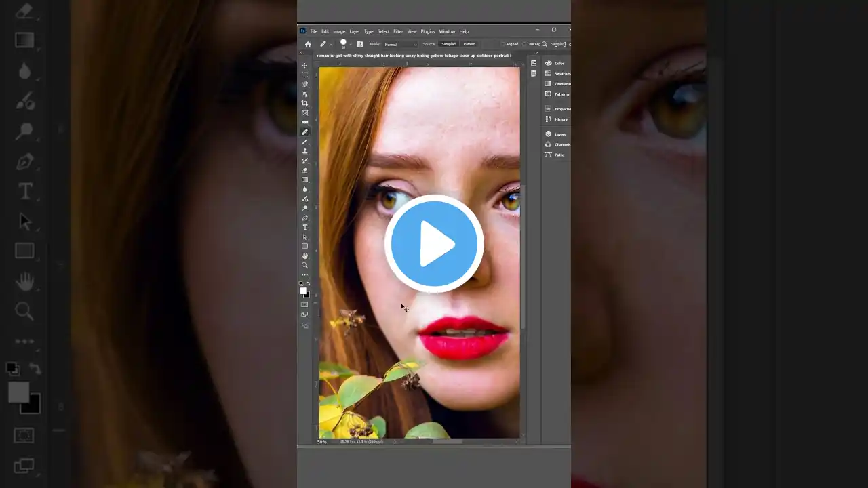Set source to Pattern
This screenshot has height=488, width=868.
point(469,44)
